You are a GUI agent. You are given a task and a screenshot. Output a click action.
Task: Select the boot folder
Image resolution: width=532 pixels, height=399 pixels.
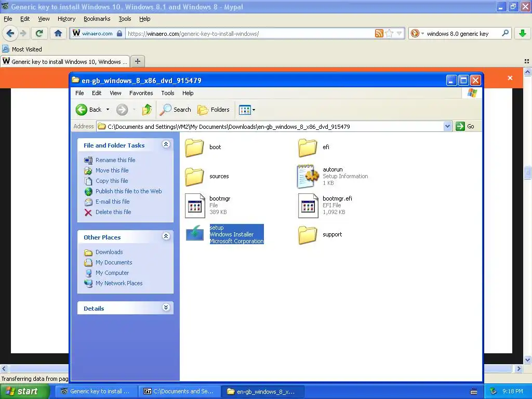pyautogui.click(x=203, y=147)
